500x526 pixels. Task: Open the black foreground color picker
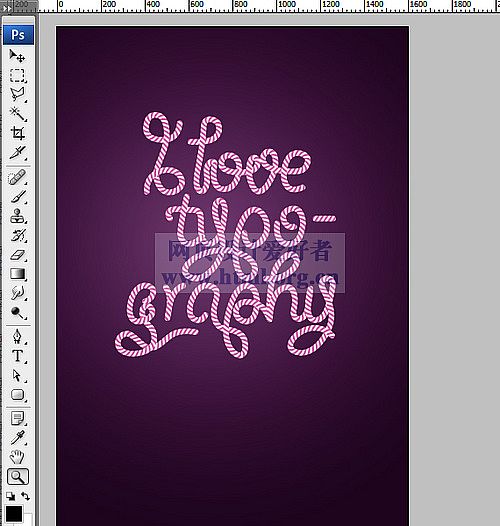[14, 514]
